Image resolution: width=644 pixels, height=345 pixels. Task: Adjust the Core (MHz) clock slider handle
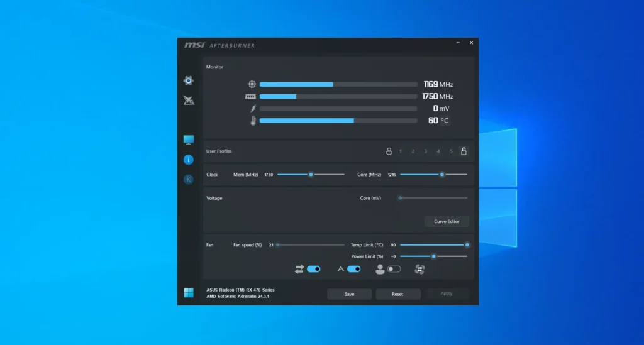click(x=442, y=174)
